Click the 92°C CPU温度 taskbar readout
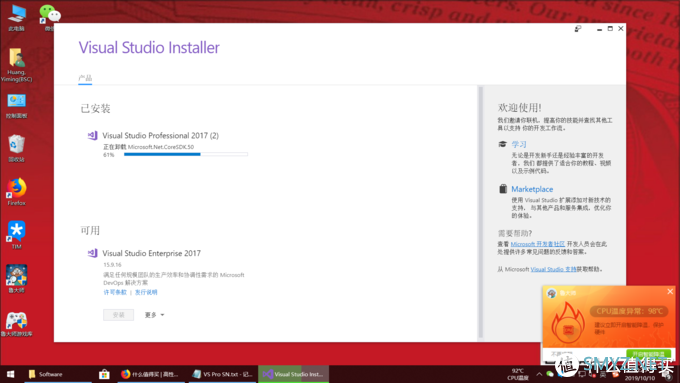Image resolution: width=680 pixels, height=383 pixels. click(x=518, y=374)
